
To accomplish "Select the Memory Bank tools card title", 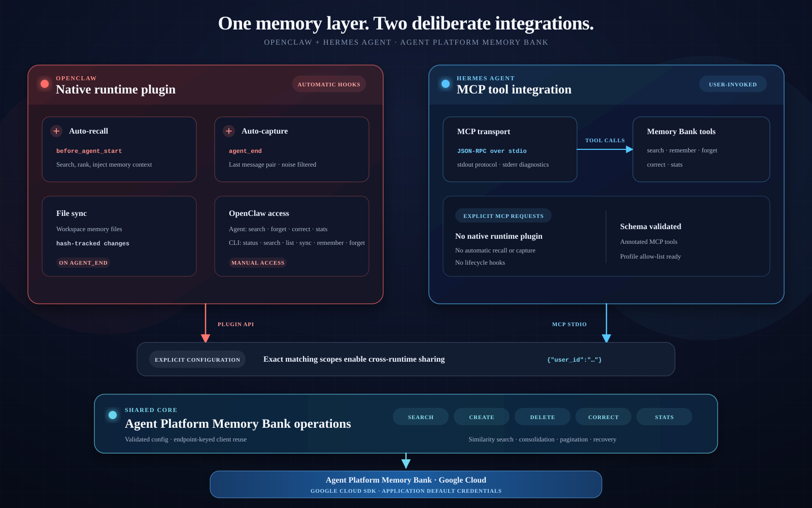I will [x=681, y=132].
